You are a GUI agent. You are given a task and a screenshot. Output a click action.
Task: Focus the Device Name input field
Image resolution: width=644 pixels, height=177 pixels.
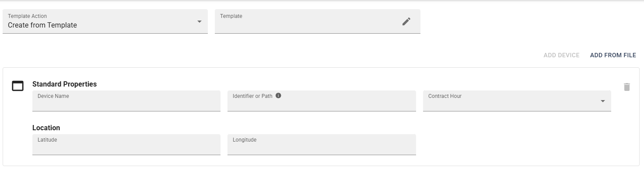pos(126,101)
